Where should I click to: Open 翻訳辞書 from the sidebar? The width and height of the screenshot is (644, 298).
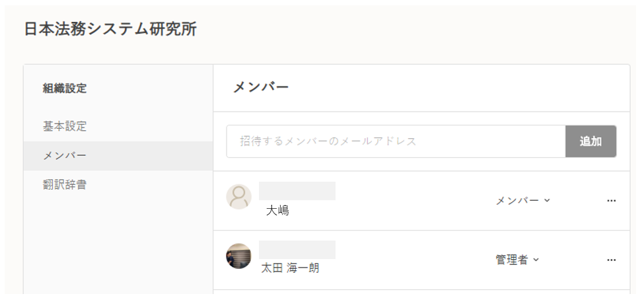click(x=65, y=185)
